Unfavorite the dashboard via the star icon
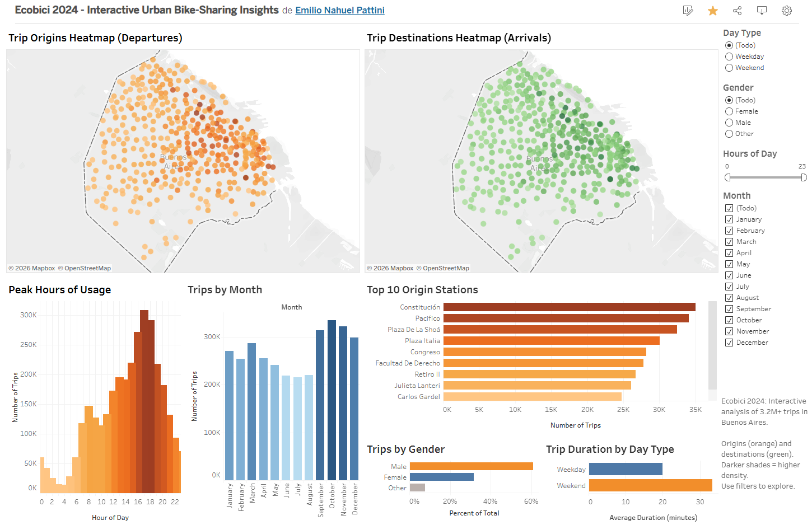 click(x=712, y=10)
